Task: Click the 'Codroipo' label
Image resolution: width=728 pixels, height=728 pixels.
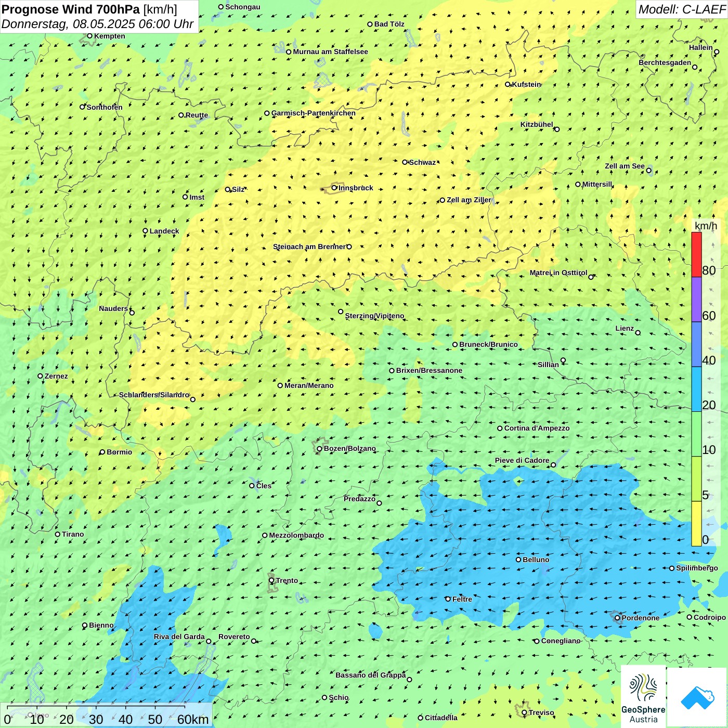Action: [710, 617]
